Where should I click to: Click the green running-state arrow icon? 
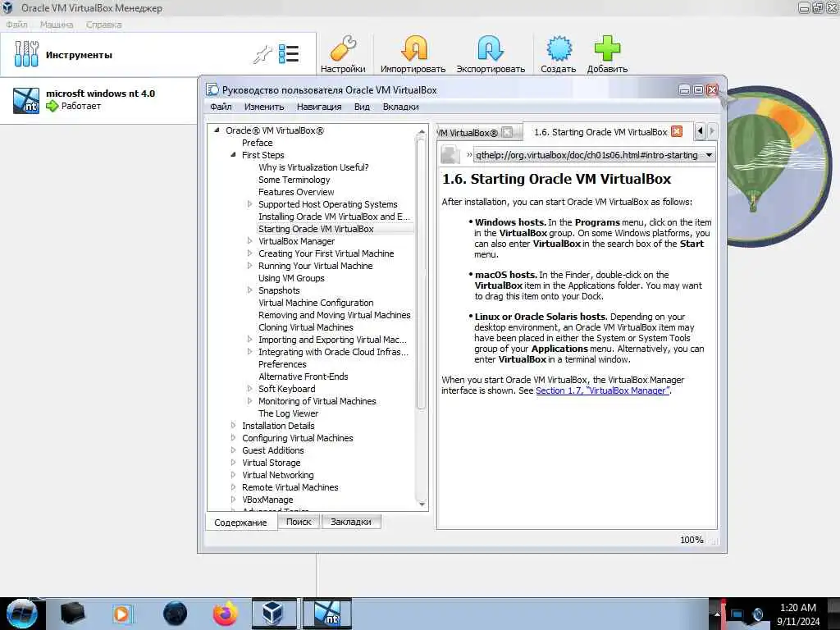(x=52, y=106)
